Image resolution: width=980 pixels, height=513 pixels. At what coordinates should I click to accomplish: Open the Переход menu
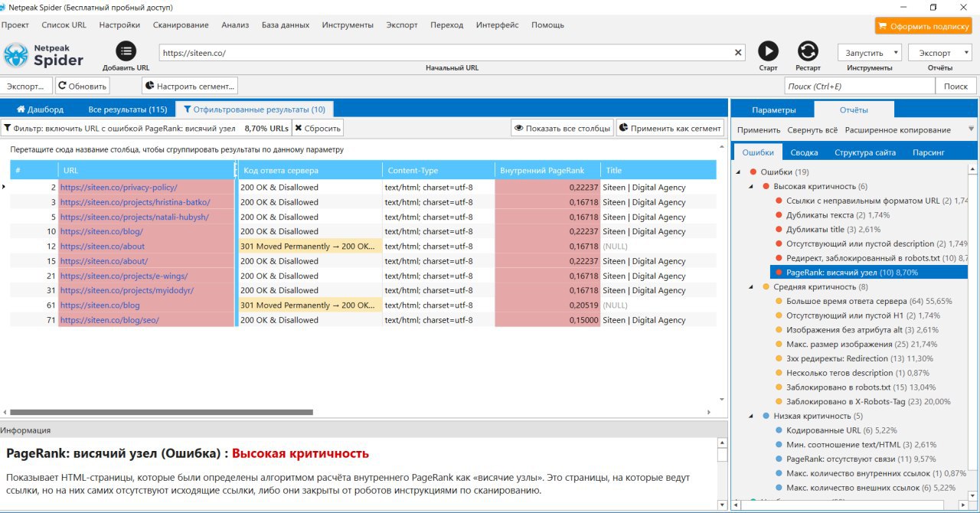click(x=446, y=25)
